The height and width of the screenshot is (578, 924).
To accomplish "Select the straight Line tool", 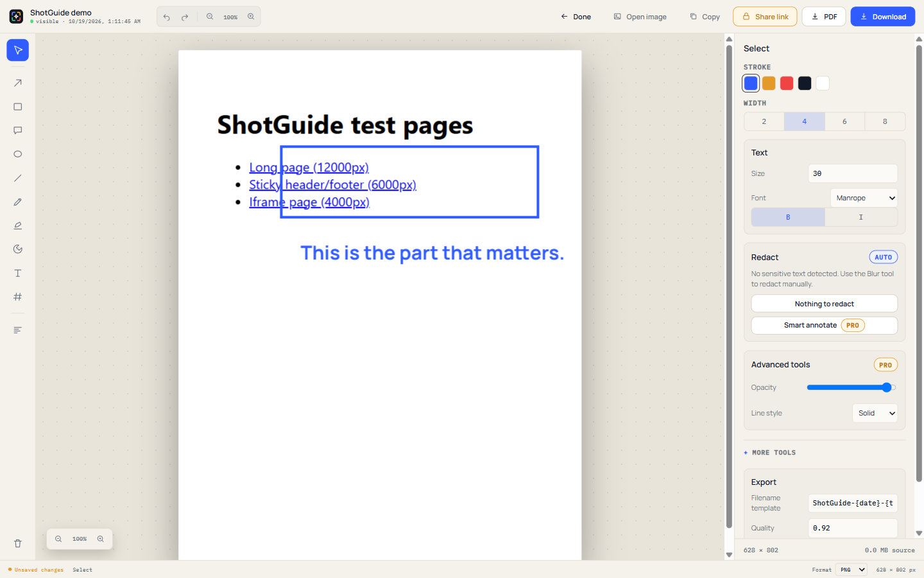I will pyautogui.click(x=17, y=178).
